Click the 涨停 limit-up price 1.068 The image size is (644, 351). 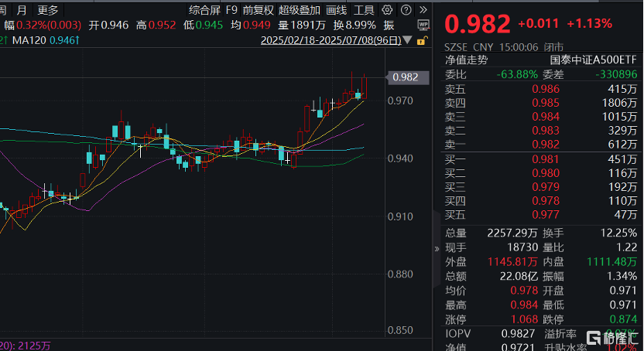point(524,319)
